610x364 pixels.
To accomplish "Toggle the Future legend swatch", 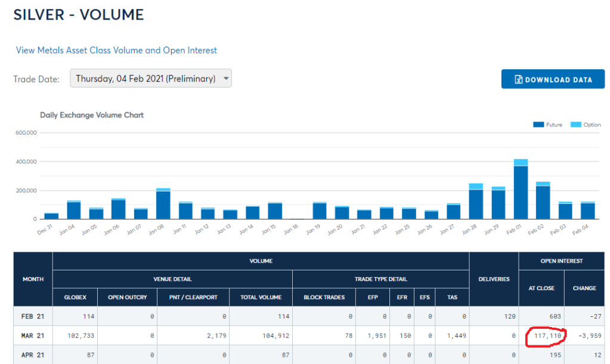I will pos(538,125).
